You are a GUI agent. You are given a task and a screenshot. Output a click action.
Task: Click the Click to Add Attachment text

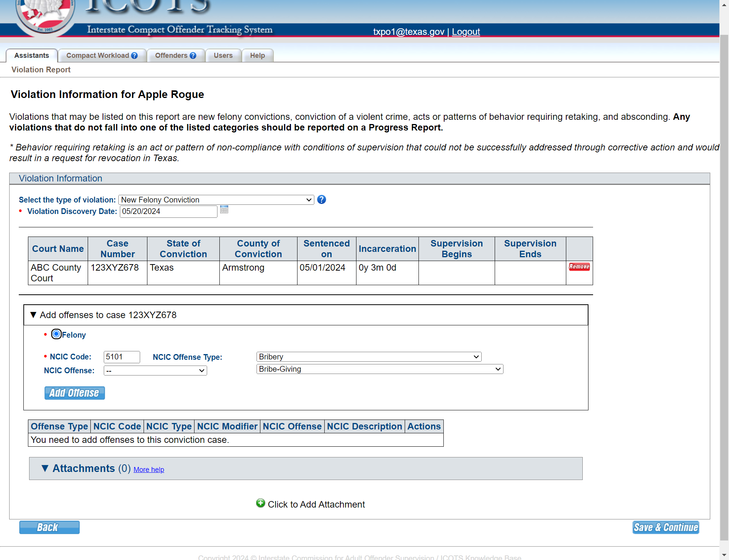[x=316, y=504]
